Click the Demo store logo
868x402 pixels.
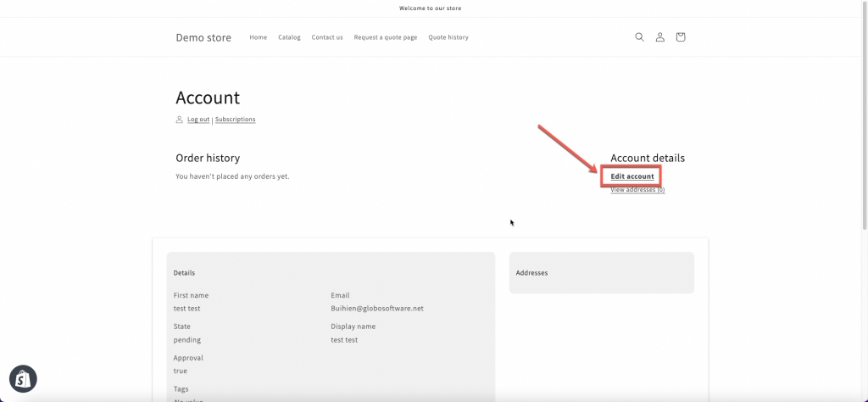tap(203, 37)
